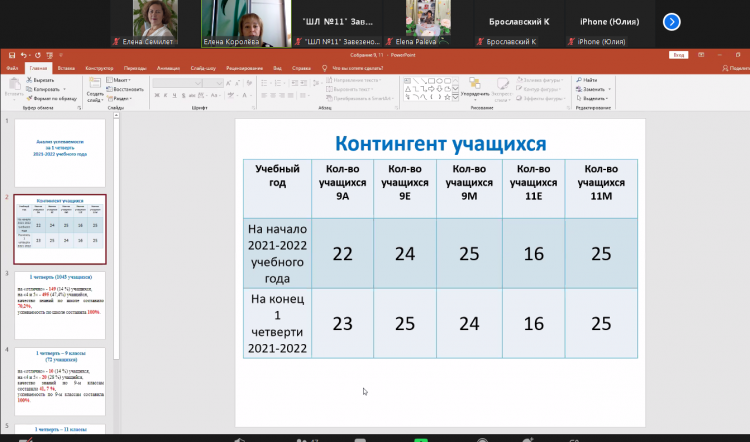Click the 'Что вы хотите сделать' search field

(x=357, y=68)
